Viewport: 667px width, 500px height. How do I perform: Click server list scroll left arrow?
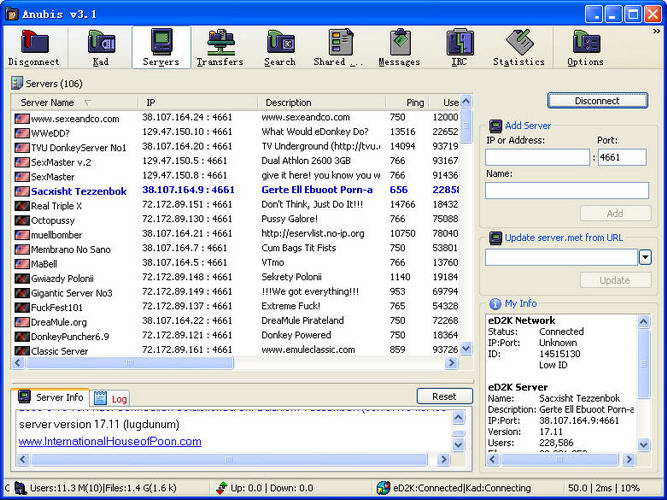pos(17,363)
